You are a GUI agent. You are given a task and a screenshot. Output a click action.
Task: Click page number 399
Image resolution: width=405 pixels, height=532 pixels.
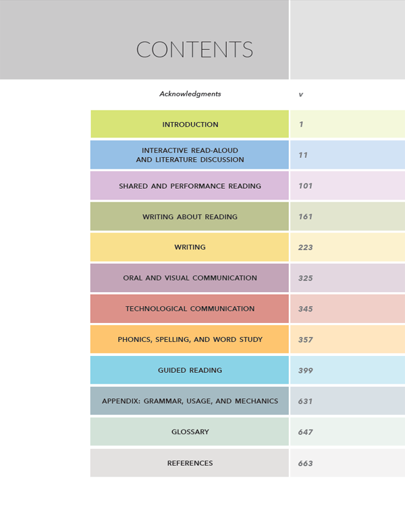[x=305, y=371]
